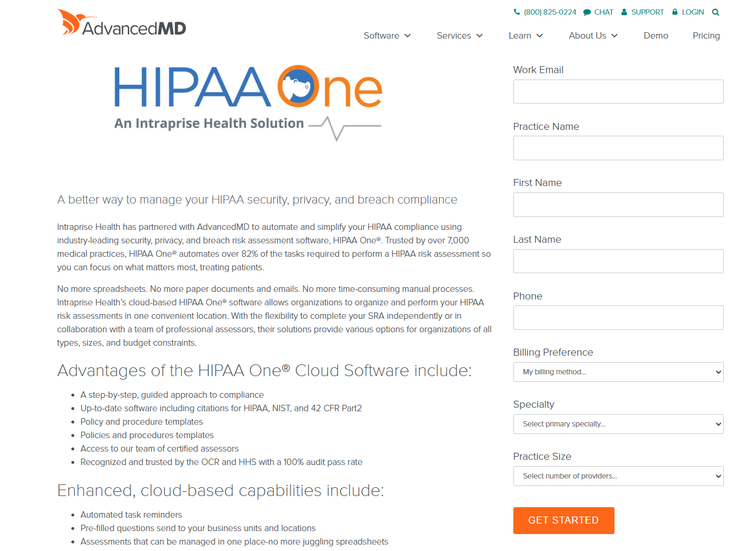This screenshot has width=756, height=551.
Task: Focus the Work Email field
Action: [x=619, y=92]
